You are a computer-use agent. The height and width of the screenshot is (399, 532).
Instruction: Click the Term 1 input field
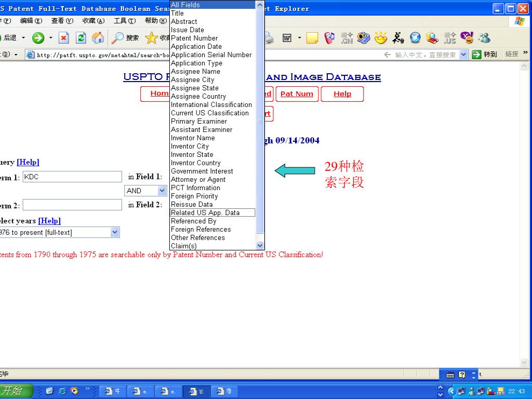(x=72, y=177)
